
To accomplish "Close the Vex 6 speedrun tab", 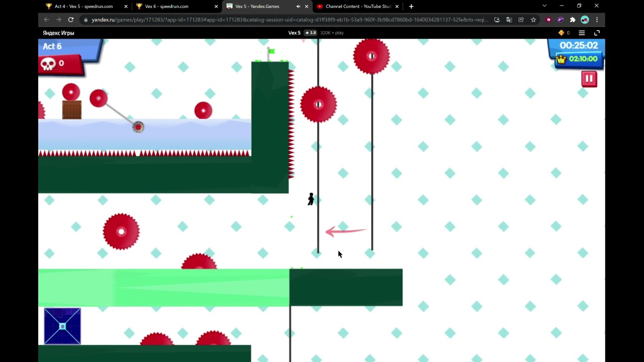I will [216, 7].
